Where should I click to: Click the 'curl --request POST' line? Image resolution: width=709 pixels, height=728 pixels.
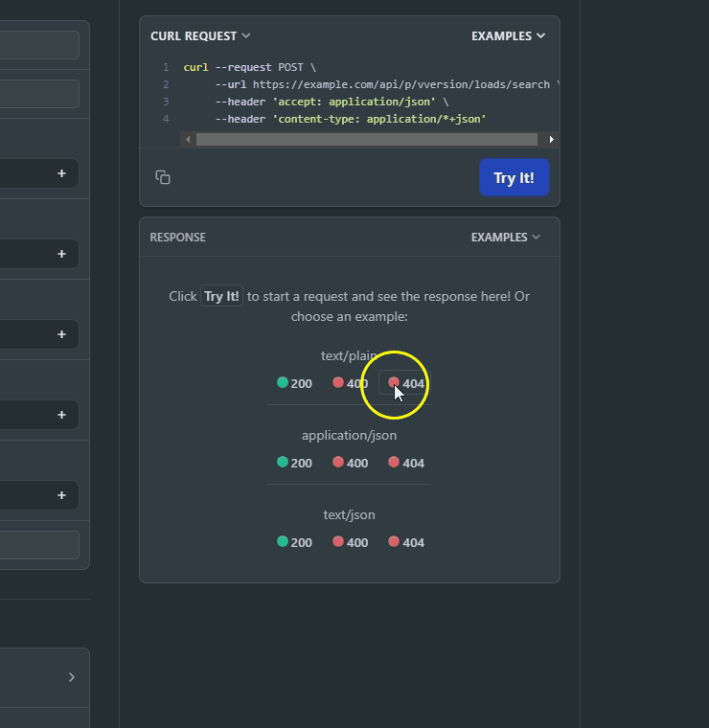click(x=250, y=67)
